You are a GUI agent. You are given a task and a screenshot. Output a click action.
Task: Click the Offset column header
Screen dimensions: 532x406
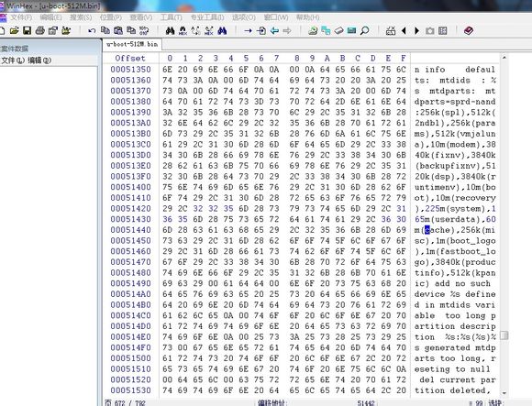click(x=130, y=59)
